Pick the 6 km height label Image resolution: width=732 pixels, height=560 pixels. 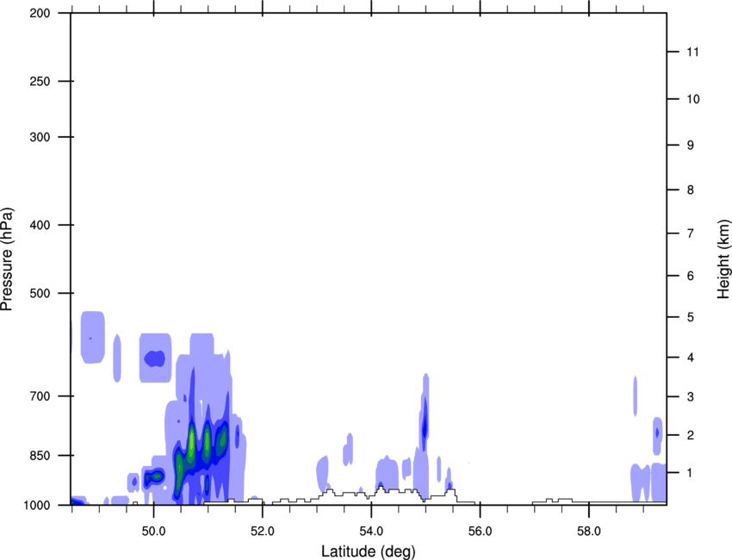690,276
